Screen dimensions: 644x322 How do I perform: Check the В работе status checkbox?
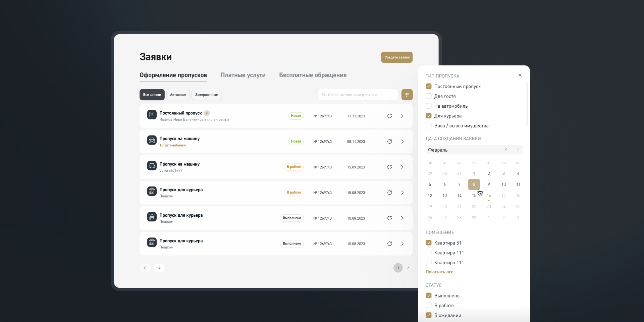pyautogui.click(x=429, y=306)
